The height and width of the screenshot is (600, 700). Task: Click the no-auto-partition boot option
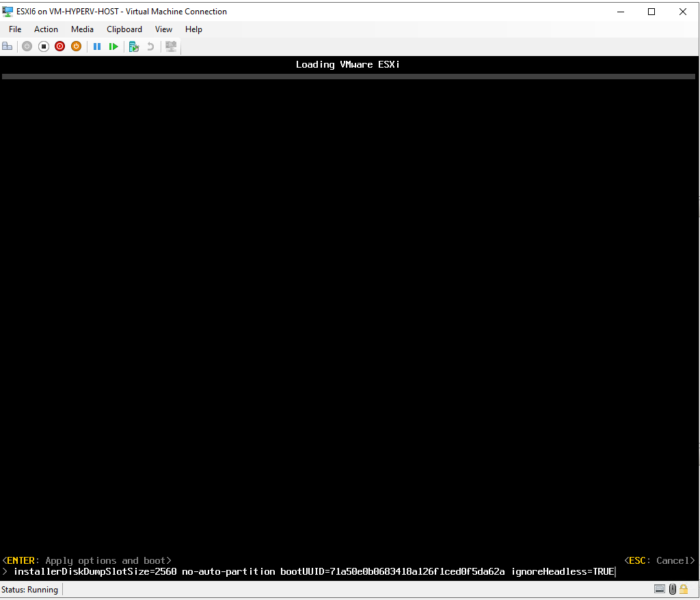click(228, 572)
